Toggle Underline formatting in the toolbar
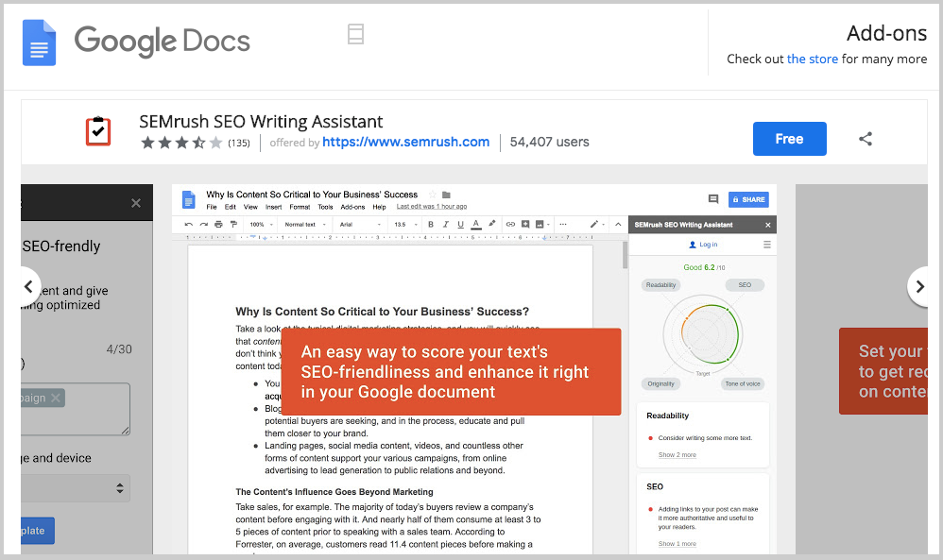 461,224
